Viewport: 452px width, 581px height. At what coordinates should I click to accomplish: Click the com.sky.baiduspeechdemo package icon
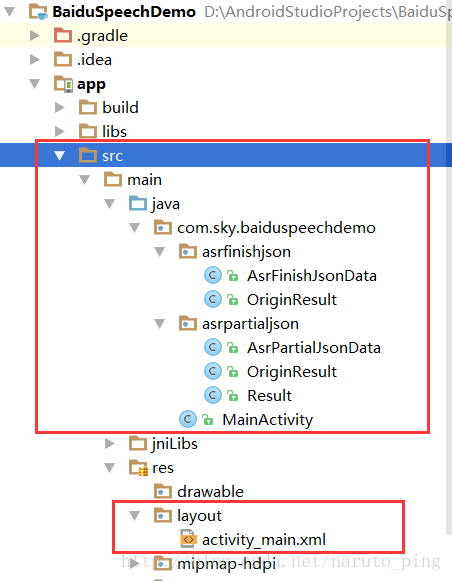(x=163, y=228)
